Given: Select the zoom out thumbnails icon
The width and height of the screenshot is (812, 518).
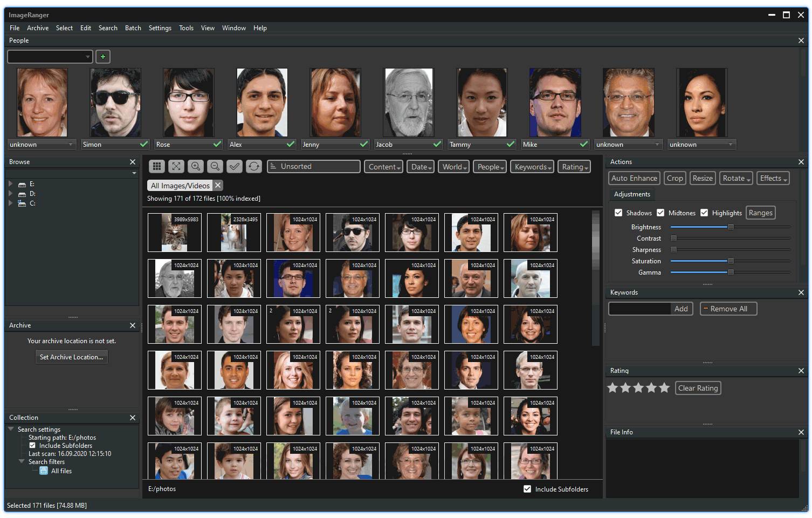Looking at the screenshot, I should coord(215,166).
